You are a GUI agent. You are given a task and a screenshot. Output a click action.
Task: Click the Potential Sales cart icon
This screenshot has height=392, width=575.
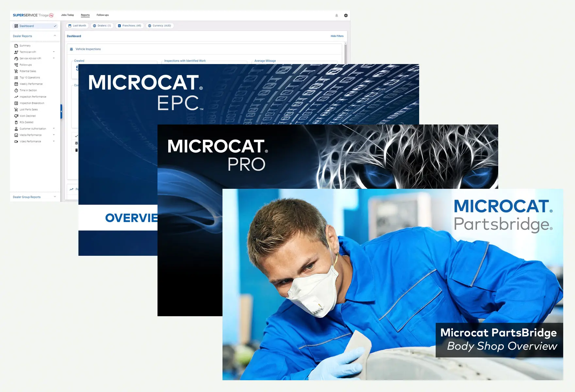[16, 71]
